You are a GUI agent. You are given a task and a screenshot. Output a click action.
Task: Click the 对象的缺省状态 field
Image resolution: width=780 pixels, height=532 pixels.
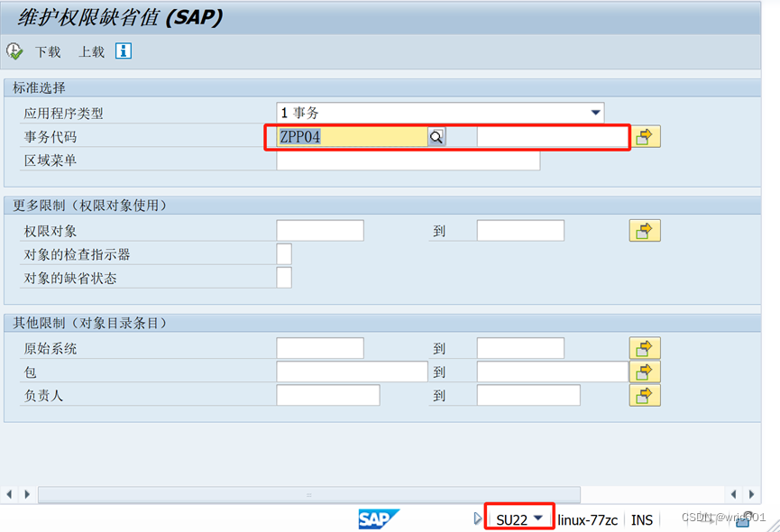coord(284,278)
